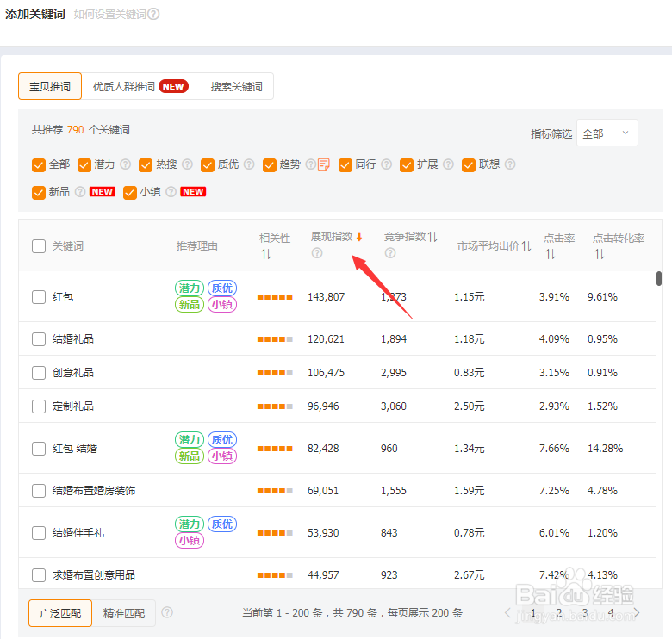
Task: Click help icon beside 扩展 filter
Action: tap(448, 164)
